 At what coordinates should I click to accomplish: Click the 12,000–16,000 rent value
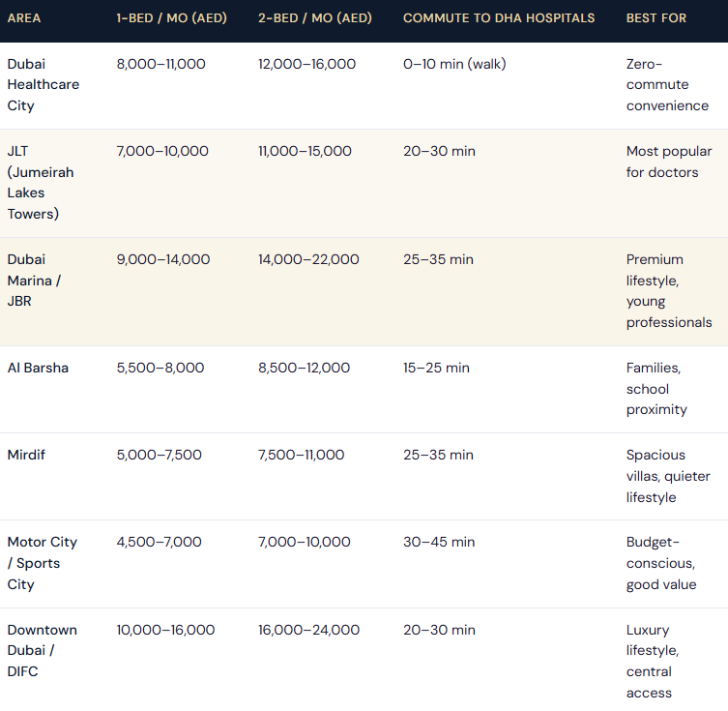[306, 64]
